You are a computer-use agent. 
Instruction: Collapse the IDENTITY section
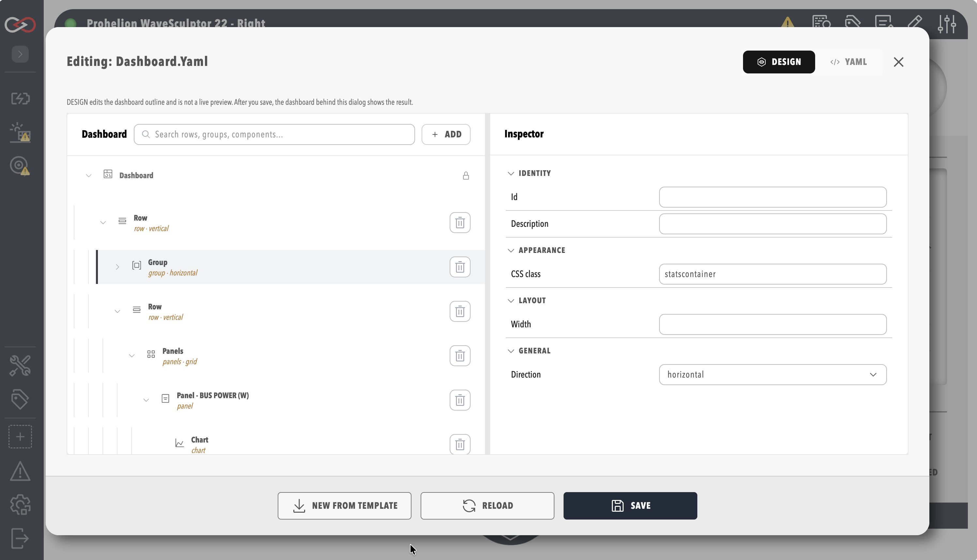(x=529, y=174)
